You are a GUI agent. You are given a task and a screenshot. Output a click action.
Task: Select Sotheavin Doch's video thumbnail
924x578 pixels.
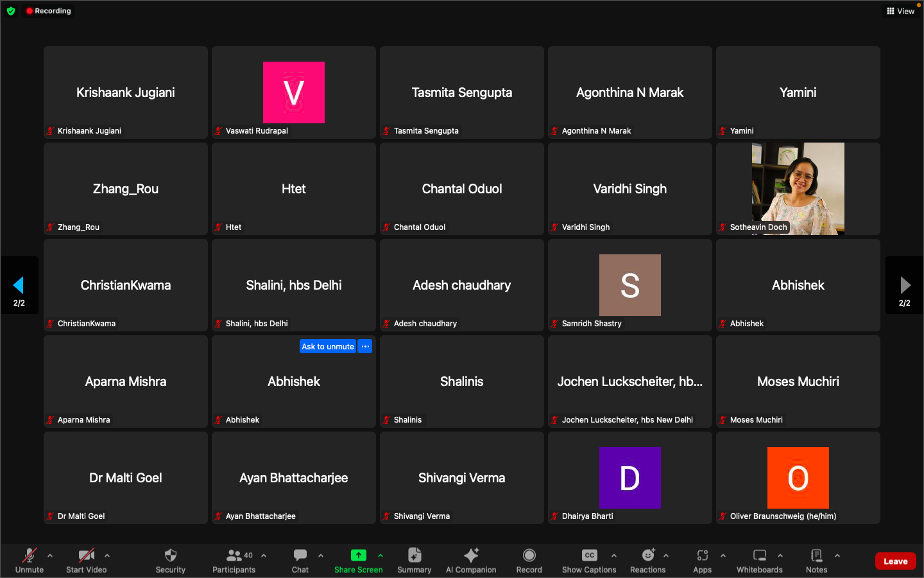point(798,188)
